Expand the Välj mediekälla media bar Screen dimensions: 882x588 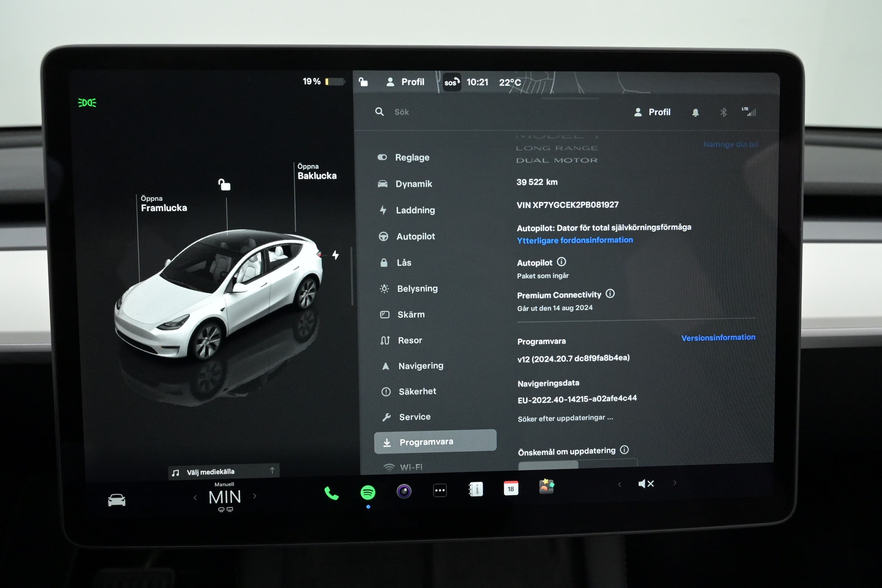tap(224, 471)
